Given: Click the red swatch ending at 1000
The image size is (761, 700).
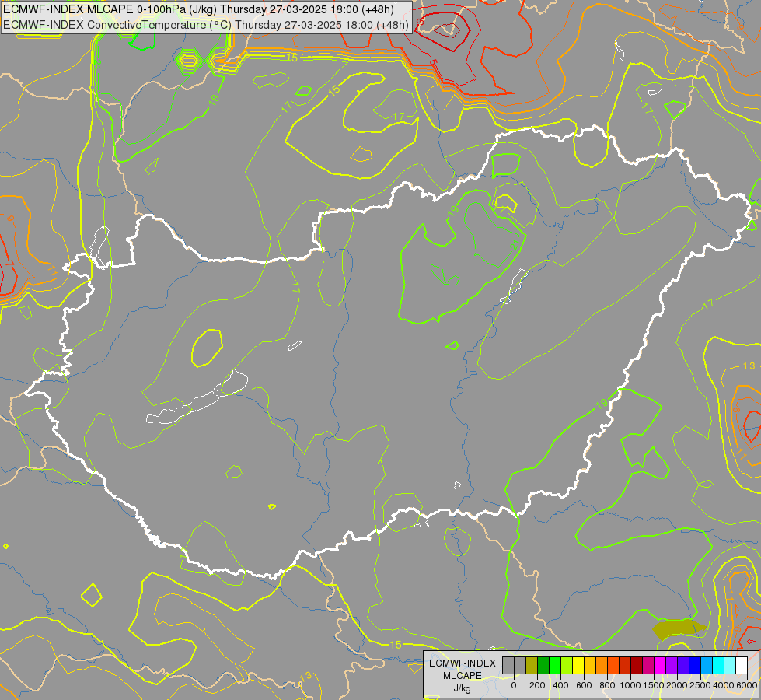Looking at the screenshot, I should (x=625, y=665).
